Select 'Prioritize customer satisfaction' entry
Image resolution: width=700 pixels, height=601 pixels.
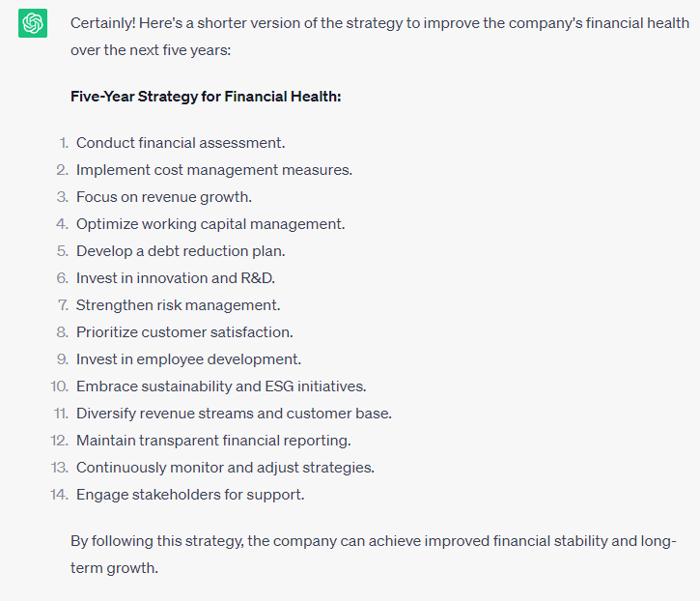click(184, 332)
